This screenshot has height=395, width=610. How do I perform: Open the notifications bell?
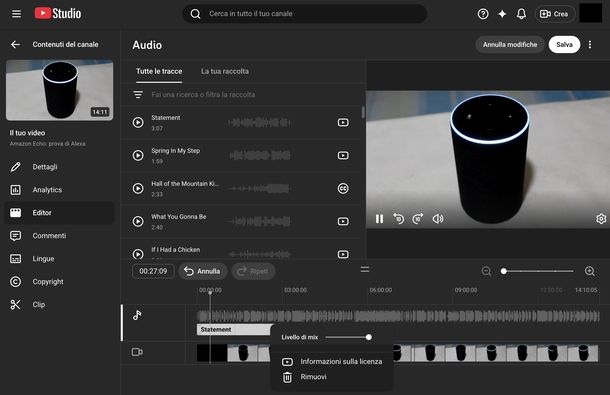point(521,14)
